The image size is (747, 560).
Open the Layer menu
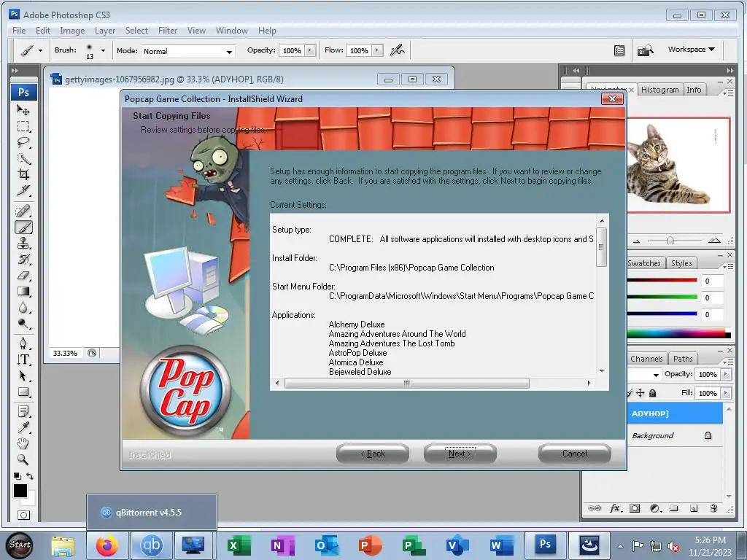105,31
